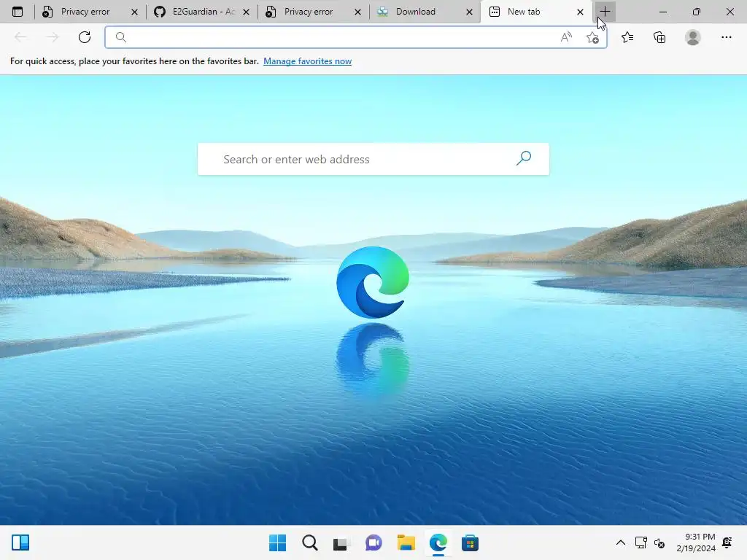Image resolution: width=747 pixels, height=560 pixels.
Task: Click the address bar search magnifier icon
Action: 121,37
